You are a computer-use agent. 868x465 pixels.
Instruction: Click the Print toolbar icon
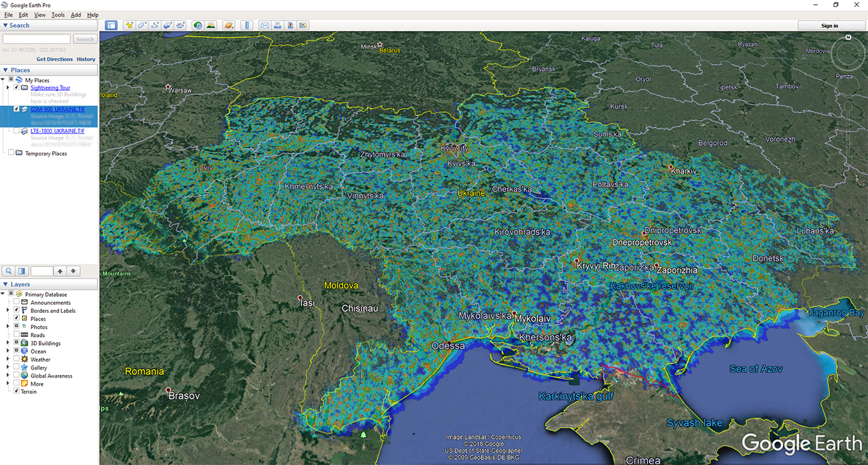(x=277, y=25)
